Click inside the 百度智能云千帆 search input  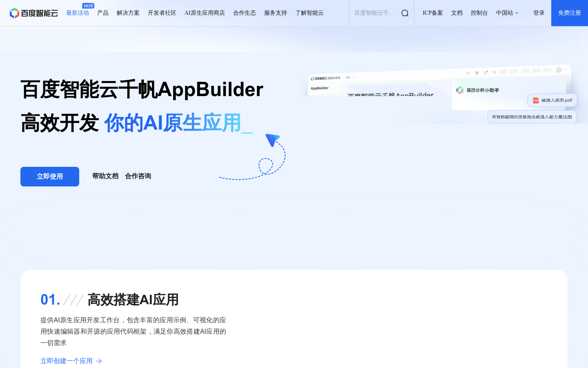coord(374,13)
